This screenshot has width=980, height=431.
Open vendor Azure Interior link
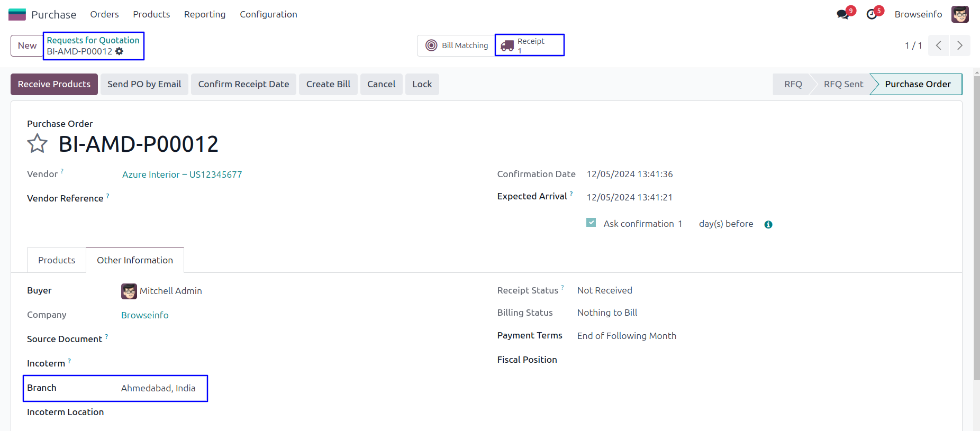pos(182,175)
